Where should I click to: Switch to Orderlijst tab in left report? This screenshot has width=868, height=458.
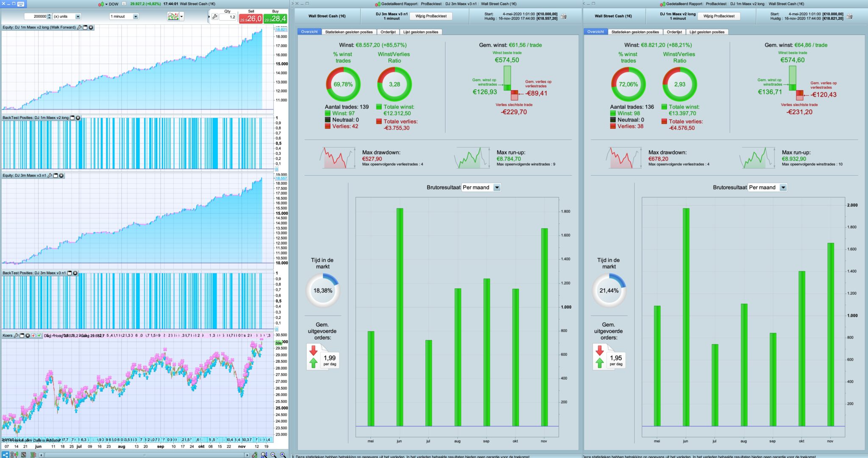[388, 32]
